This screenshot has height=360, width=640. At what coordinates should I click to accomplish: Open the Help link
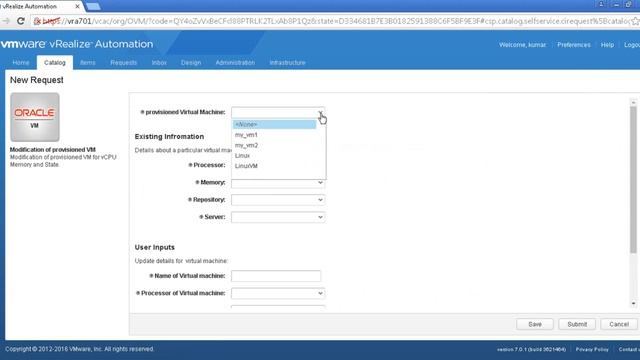[x=607, y=45]
